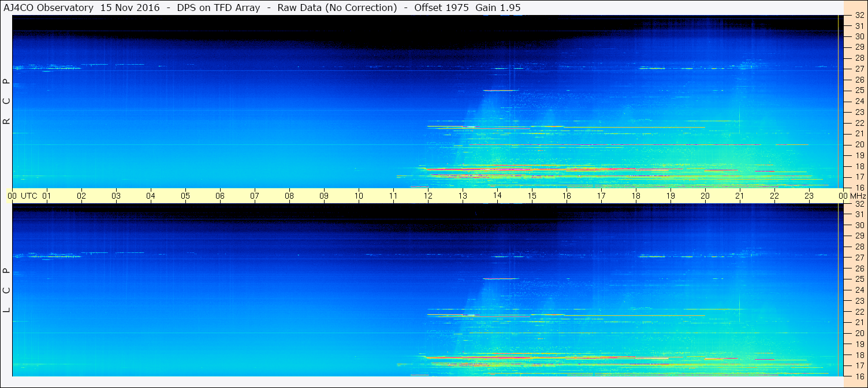Click the 15 hour mark on time axis
Viewport: 868px width, 388px height.
tap(532, 196)
